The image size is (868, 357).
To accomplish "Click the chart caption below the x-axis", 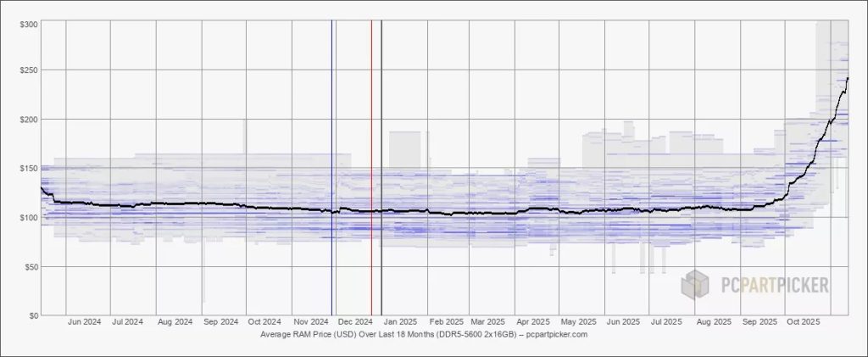I will (x=424, y=335).
